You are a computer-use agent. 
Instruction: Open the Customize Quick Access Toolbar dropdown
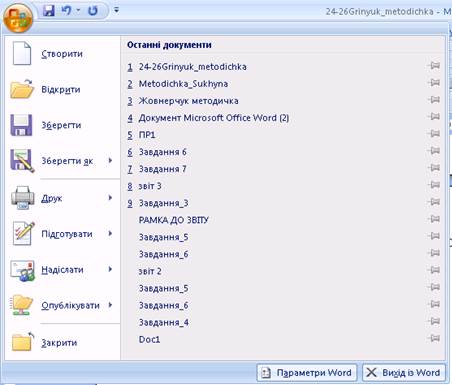point(116,10)
